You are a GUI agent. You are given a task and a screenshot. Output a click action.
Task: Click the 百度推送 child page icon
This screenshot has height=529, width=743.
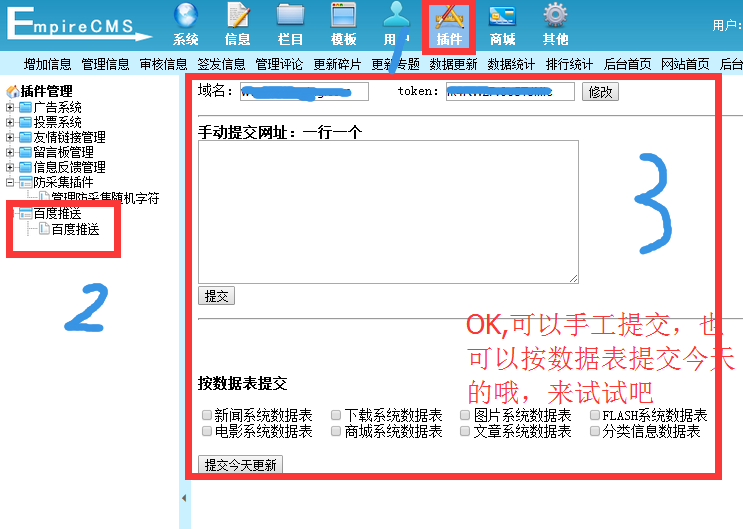[x=44, y=228]
